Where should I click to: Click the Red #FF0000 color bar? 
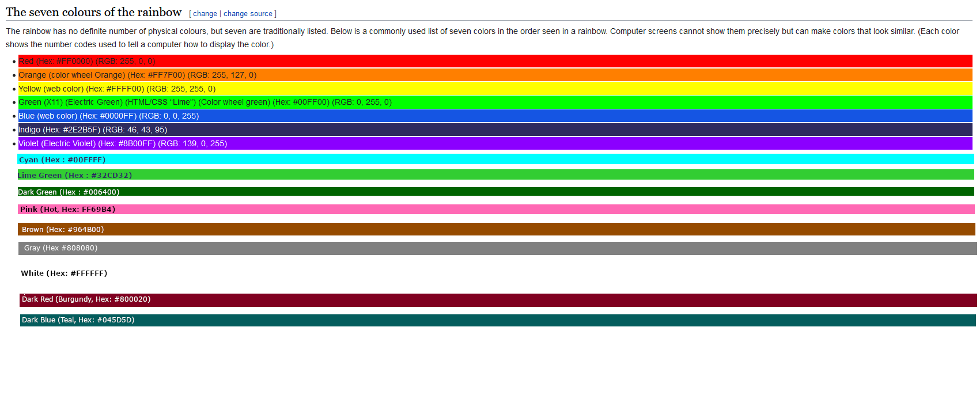point(495,61)
